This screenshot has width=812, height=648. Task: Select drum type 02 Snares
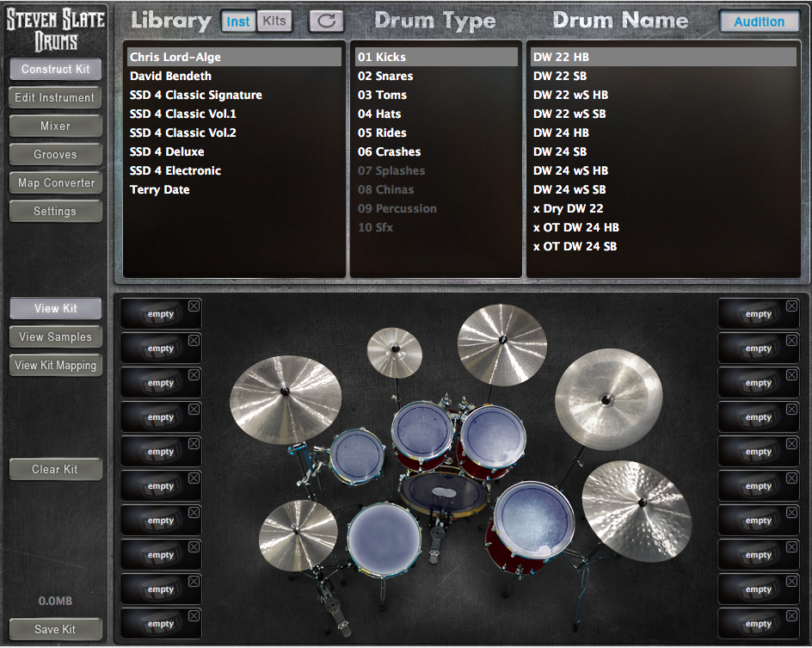[x=436, y=76]
